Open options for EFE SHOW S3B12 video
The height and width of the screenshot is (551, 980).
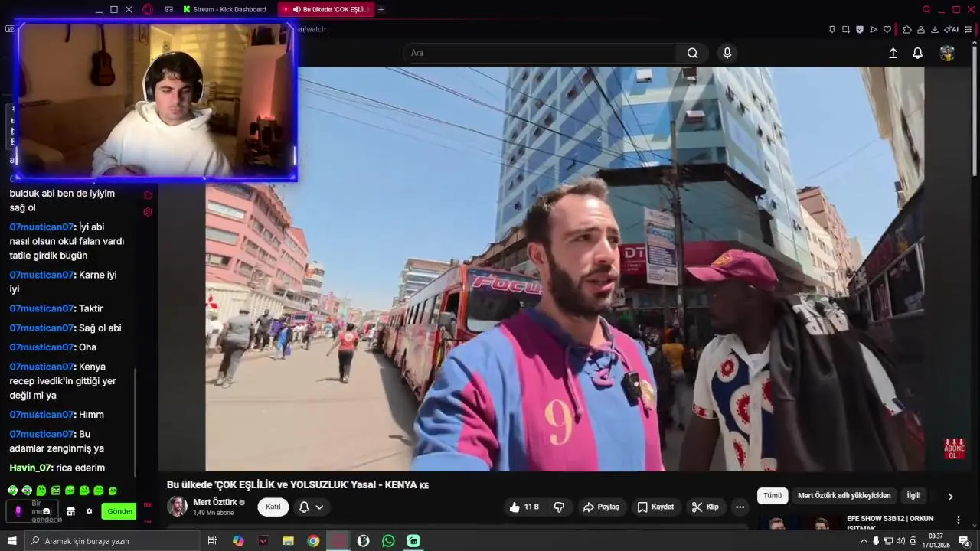pyautogui.click(x=958, y=520)
